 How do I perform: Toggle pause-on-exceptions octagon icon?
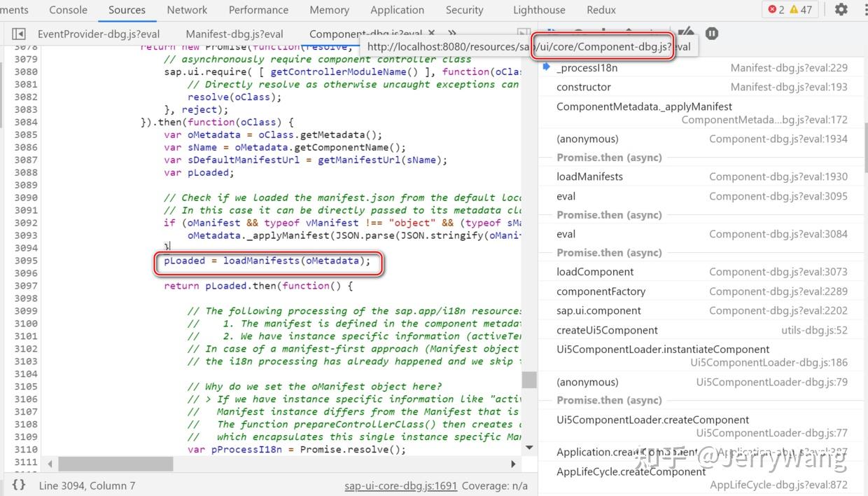coord(711,33)
